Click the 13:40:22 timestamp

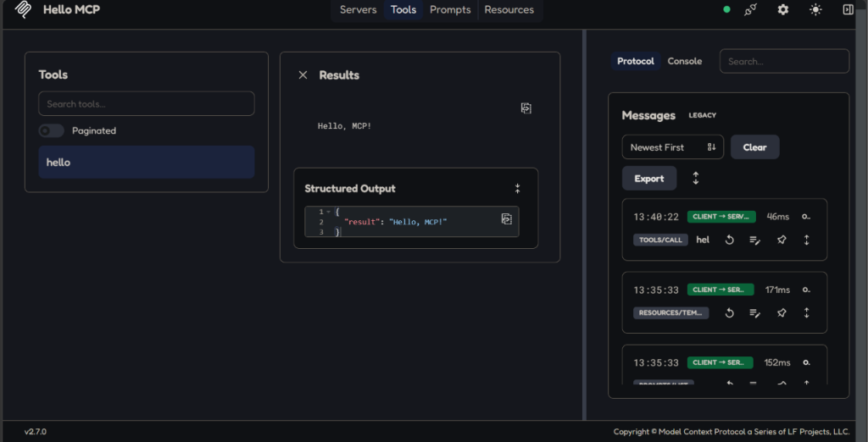click(x=656, y=217)
